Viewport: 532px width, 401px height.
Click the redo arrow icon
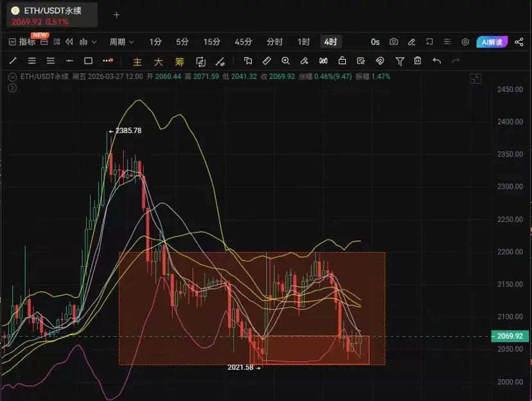456,61
